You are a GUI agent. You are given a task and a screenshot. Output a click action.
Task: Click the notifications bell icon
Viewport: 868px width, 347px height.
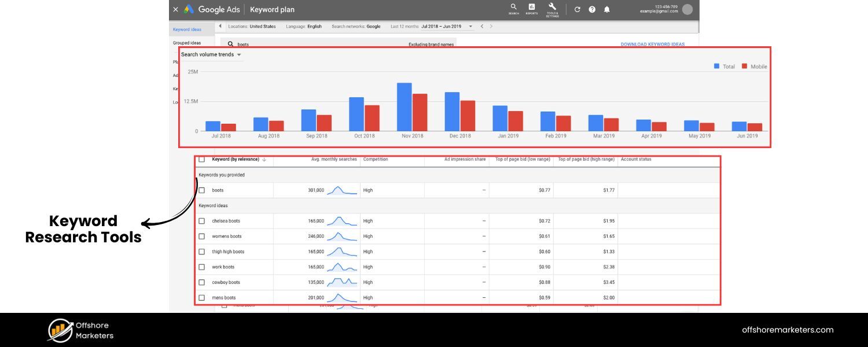[x=606, y=9]
